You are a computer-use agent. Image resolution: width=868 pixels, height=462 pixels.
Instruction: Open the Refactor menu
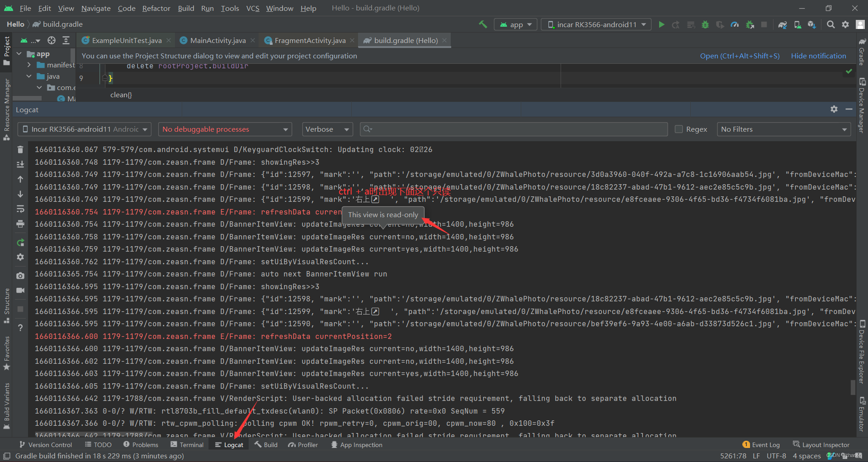click(x=156, y=8)
